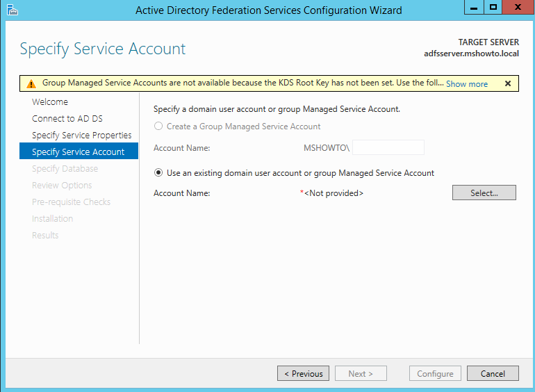
Task: Open Show more link in warning banner
Action: (x=467, y=84)
